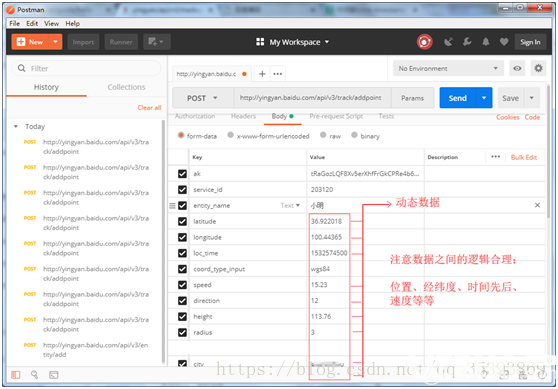Open the Headers tab

[243, 116]
